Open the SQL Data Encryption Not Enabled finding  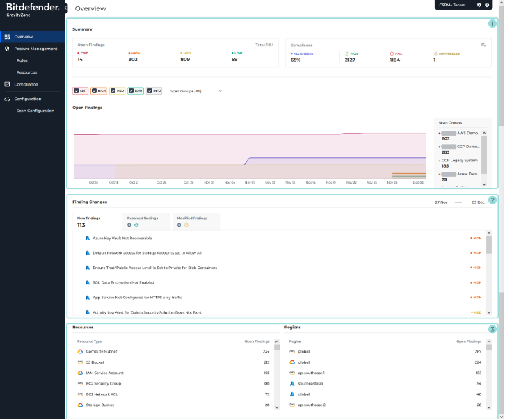122,282
